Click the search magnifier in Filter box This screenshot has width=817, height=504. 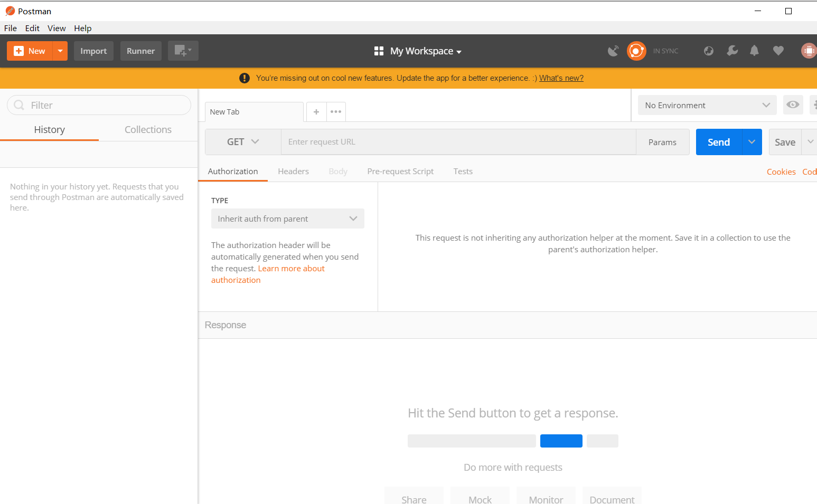[x=19, y=105]
